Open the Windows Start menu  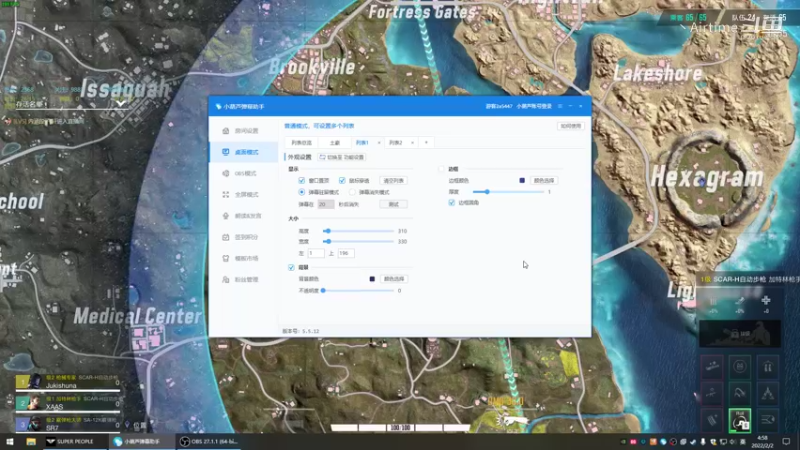point(9,441)
